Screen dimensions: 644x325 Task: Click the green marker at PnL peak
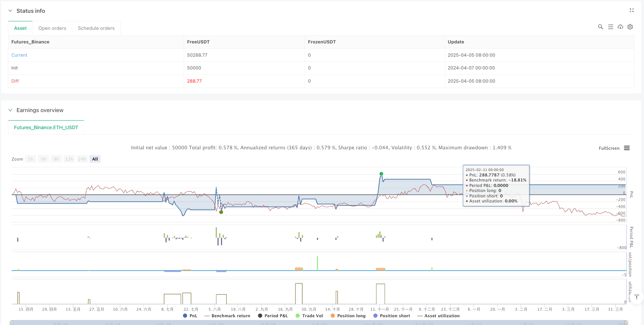381,174
